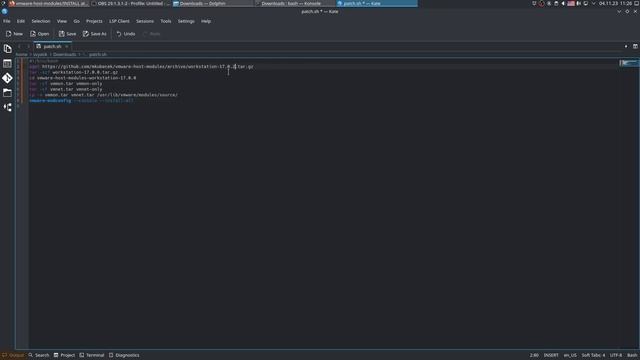Open the View menu
The image size is (640, 360).
point(62,21)
